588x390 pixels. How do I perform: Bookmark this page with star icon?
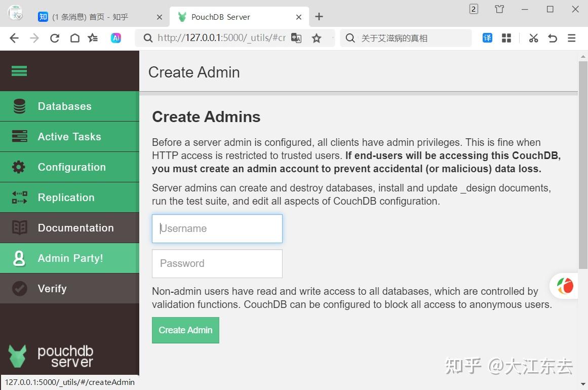tap(317, 38)
